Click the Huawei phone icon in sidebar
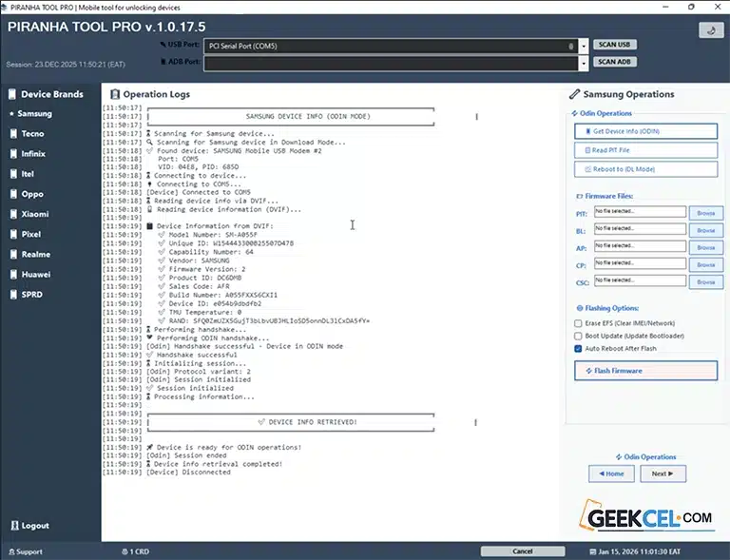Viewport: 730px width, 560px height. pyautogui.click(x=12, y=275)
